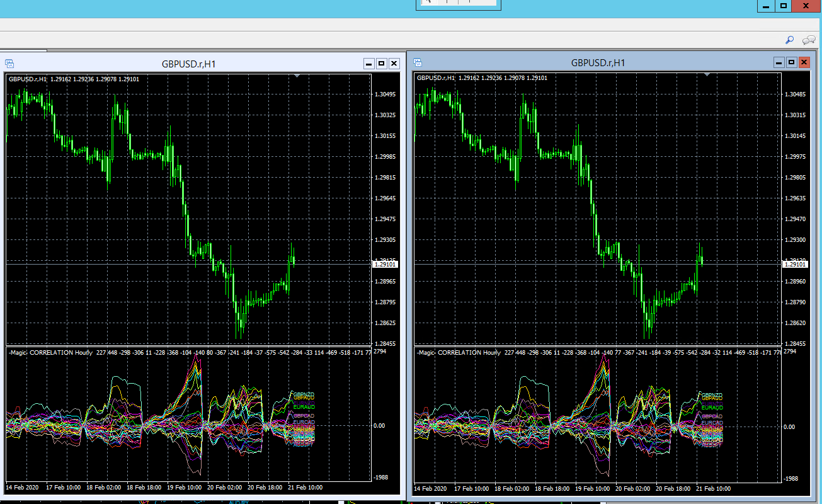Click the 20 Feb 18:00 date in right chart

tap(673, 489)
